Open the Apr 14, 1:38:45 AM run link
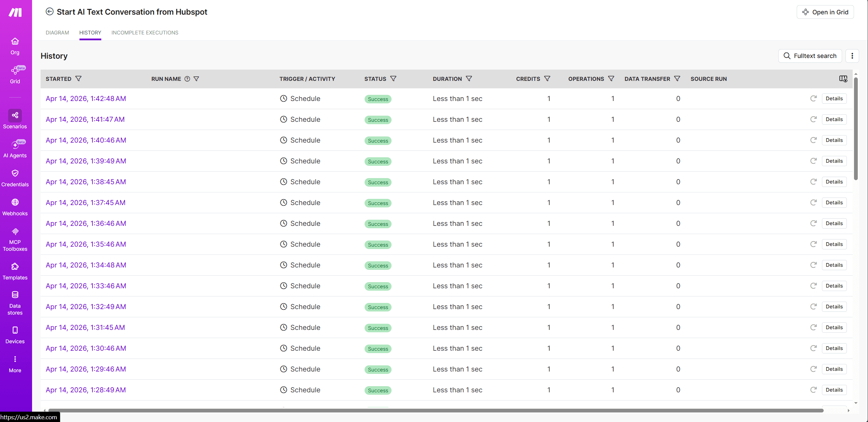 (x=86, y=182)
